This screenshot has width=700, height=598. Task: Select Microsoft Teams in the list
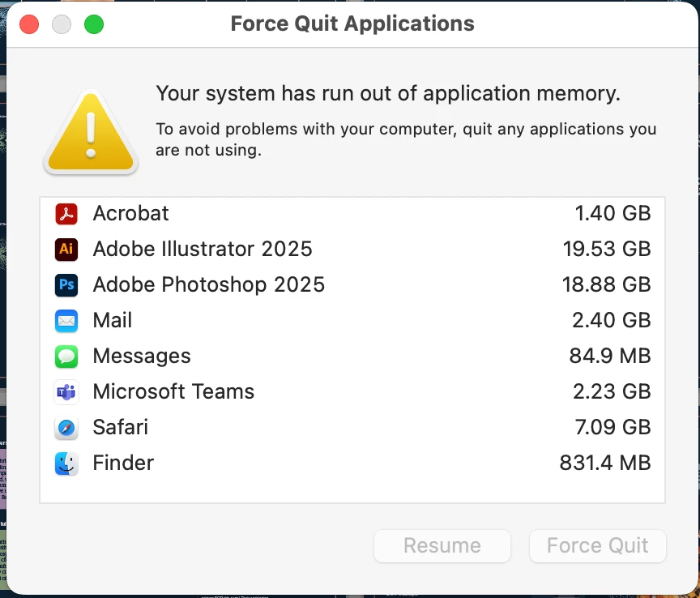click(x=173, y=392)
